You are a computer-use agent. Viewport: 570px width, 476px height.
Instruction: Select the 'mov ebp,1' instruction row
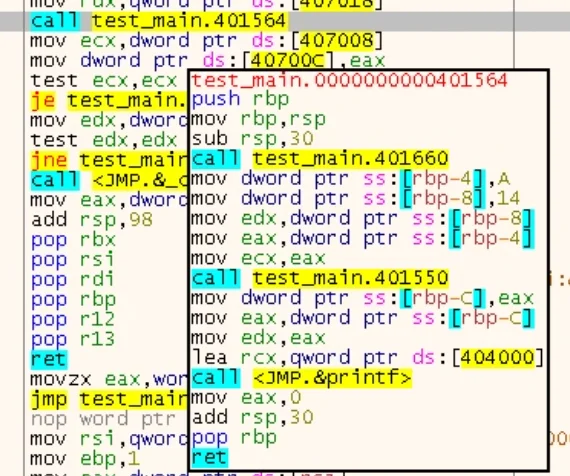click(85, 459)
